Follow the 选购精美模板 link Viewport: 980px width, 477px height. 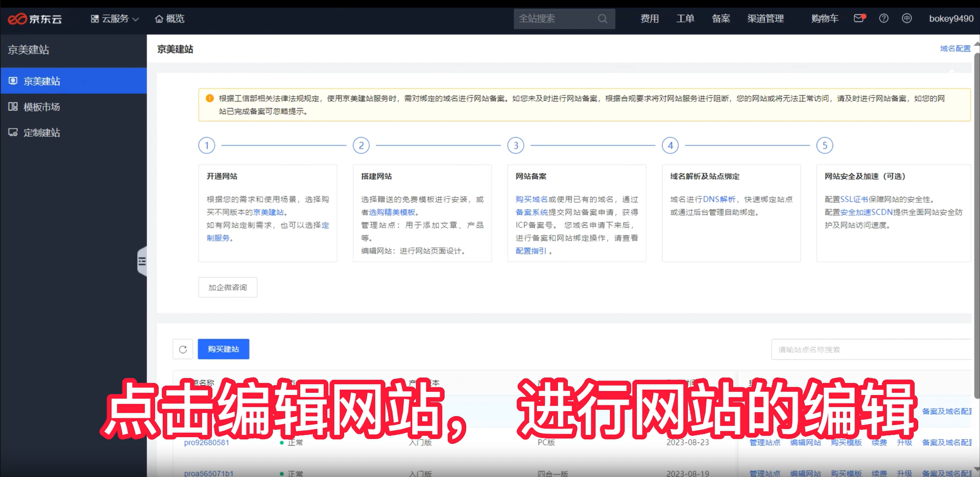[x=392, y=212]
